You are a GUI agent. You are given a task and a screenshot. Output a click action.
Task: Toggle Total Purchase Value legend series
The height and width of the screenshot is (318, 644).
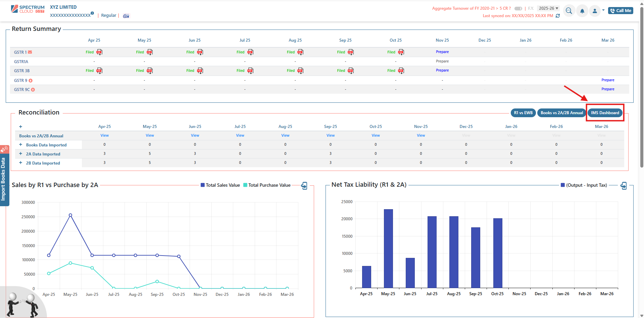pyautogui.click(x=267, y=185)
